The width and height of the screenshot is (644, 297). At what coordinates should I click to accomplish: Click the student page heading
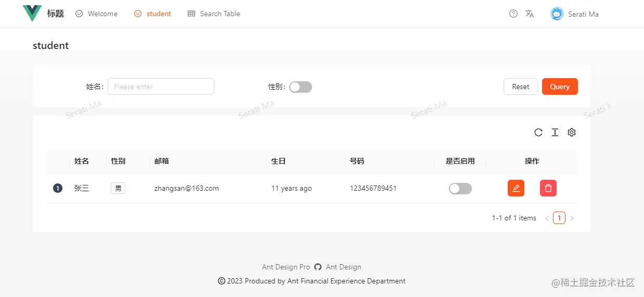[x=51, y=45]
